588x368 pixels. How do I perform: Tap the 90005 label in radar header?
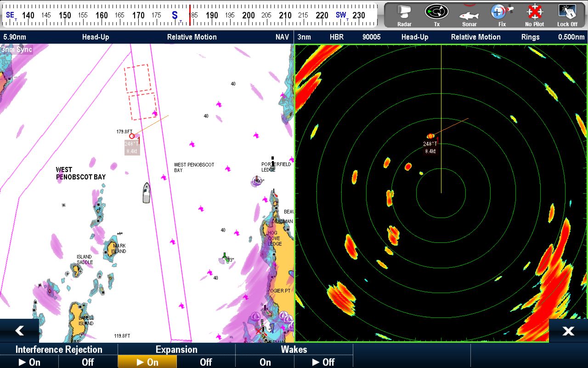[x=371, y=37]
